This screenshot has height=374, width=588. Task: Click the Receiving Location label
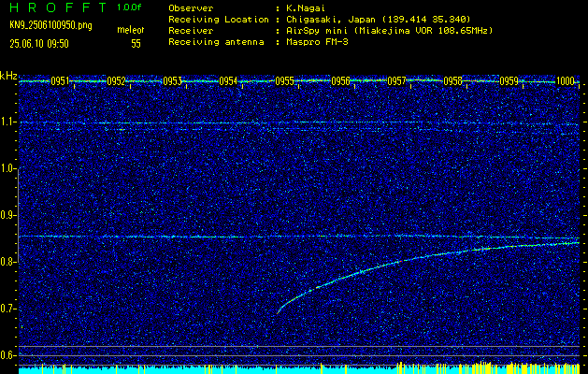pos(219,20)
